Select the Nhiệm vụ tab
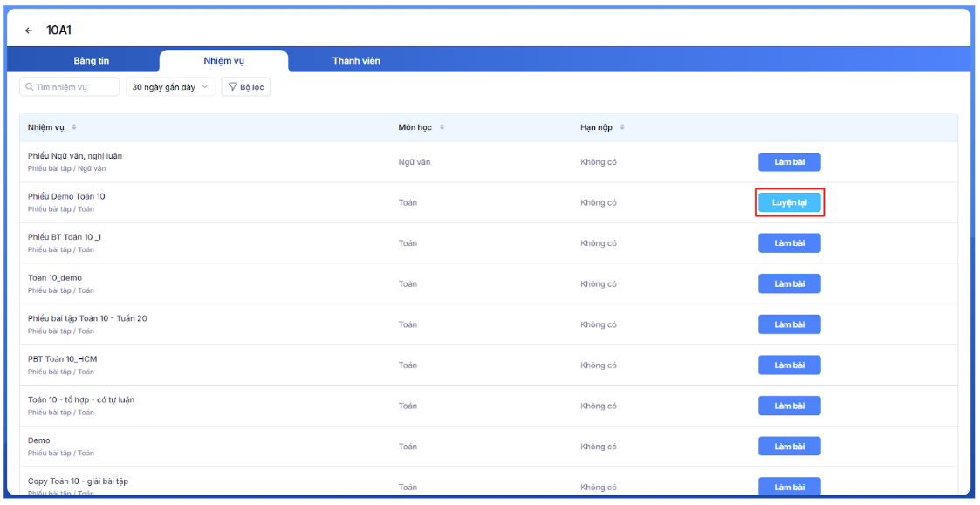This screenshot has height=505, width=980. click(223, 61)
